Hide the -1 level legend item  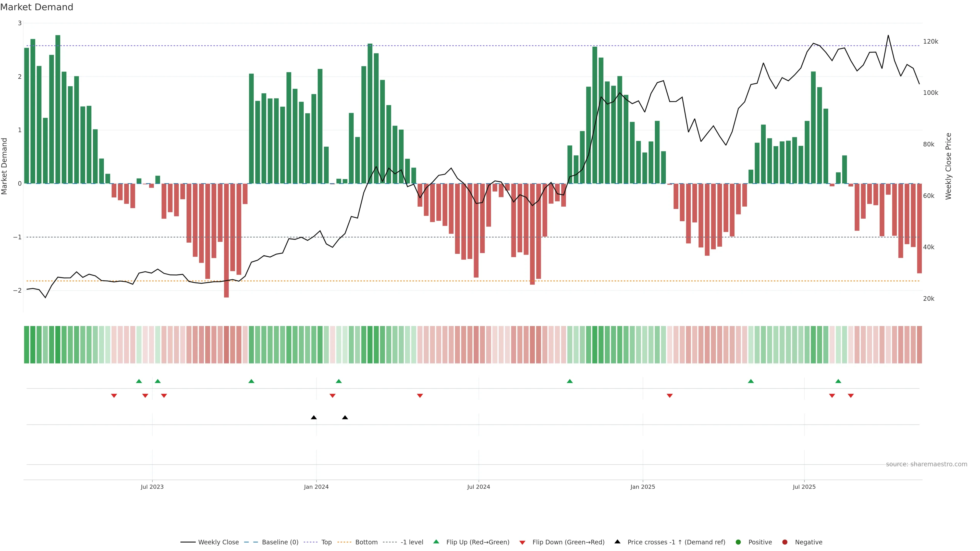[412, 542]
